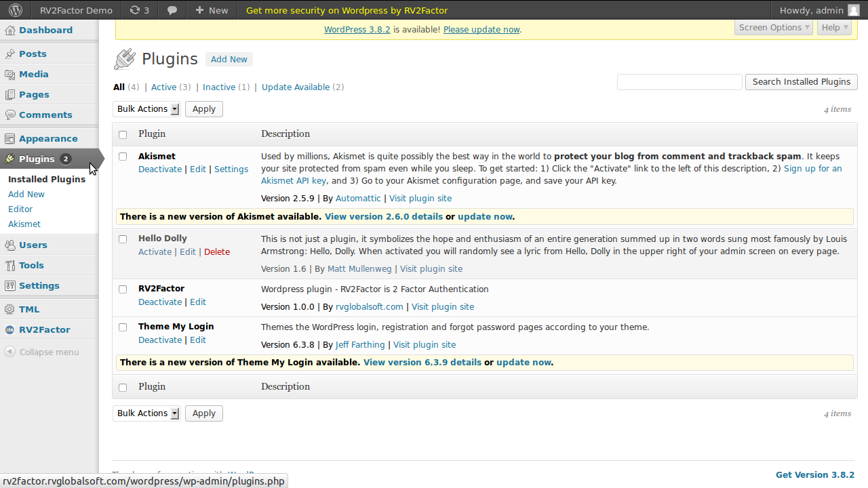Image resolution: width=868 pixels, height=488 pixels.
Task: Toggle the select-all checkbox in top header
Action: (123, 134)
